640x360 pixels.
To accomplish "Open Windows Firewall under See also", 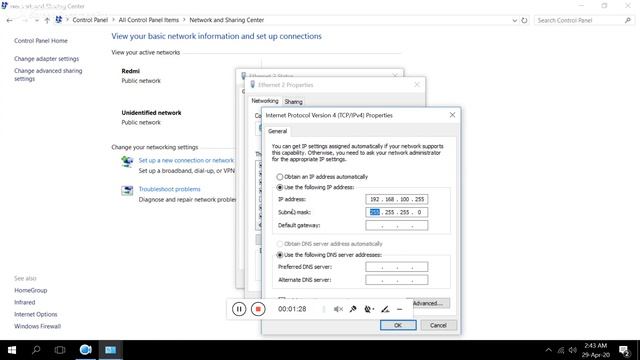I will pos(38,326).
